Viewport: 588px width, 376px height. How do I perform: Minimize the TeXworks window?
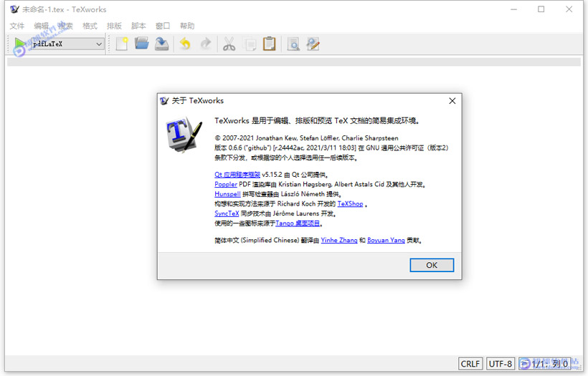click(513, 9)
